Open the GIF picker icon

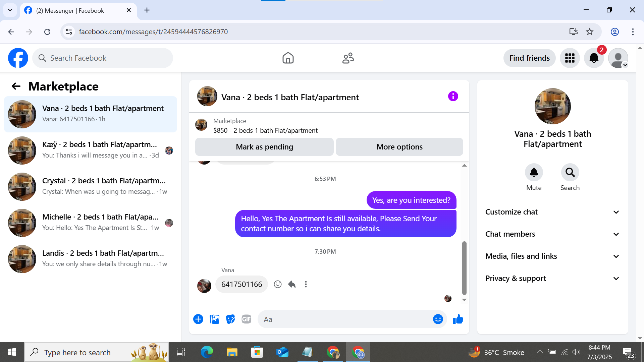[247, 319]
